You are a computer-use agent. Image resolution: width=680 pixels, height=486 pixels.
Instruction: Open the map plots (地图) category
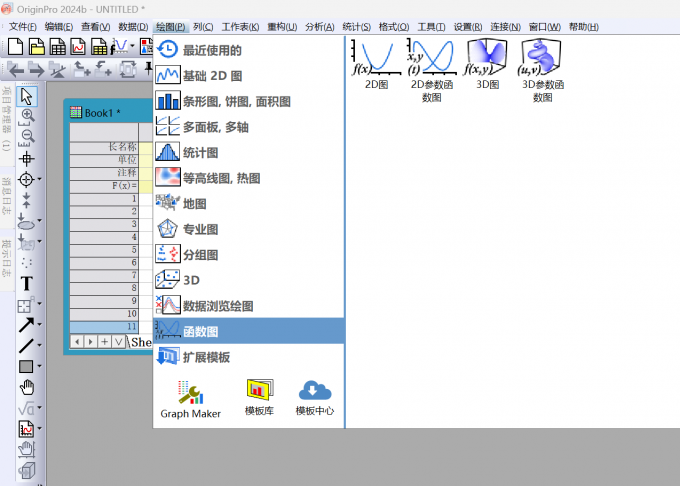point(249,204)
